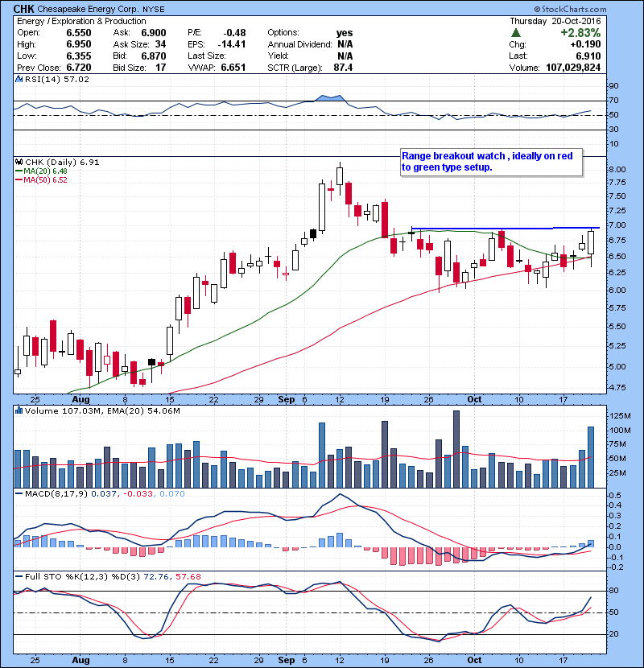Click the Volume value 107,029,824
This screenshot has height=668, width=644.
pyautogui.click(x=573, y=68)
